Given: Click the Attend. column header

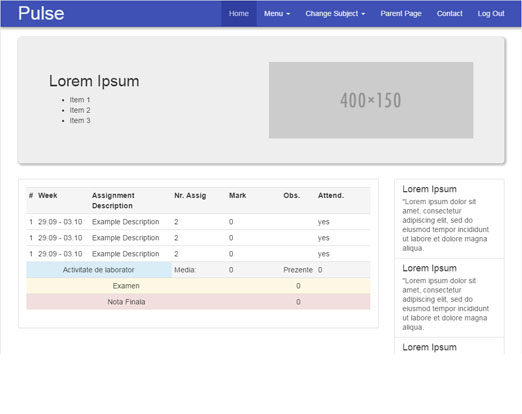Looking at the screenshot, I should [331, 195].
